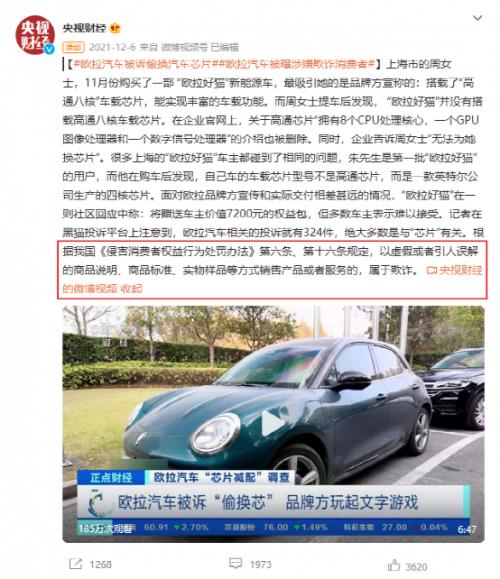500x579 pixels.
Task: Open the 1973 comments count
Action: point(261,565)
